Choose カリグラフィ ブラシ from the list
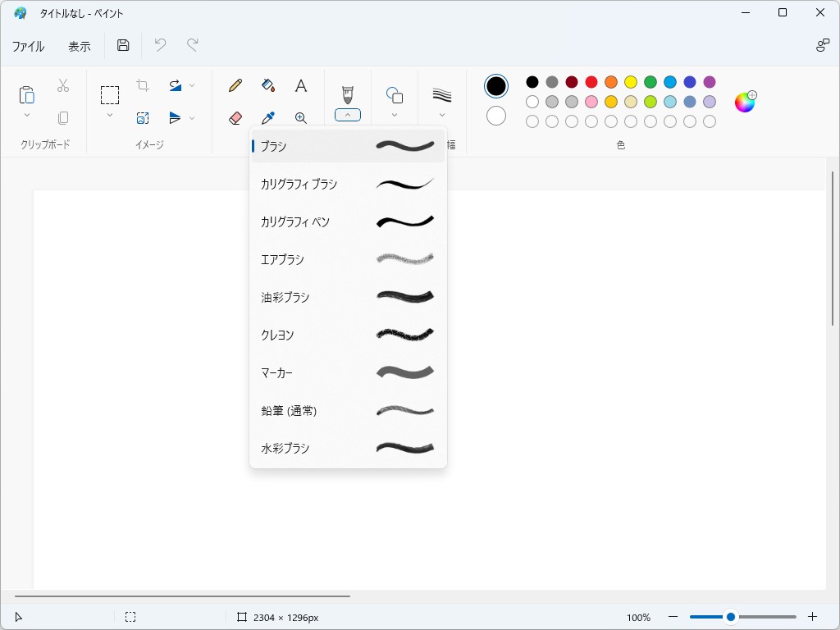Screen dimensions: 840x630 pos(348,184)
